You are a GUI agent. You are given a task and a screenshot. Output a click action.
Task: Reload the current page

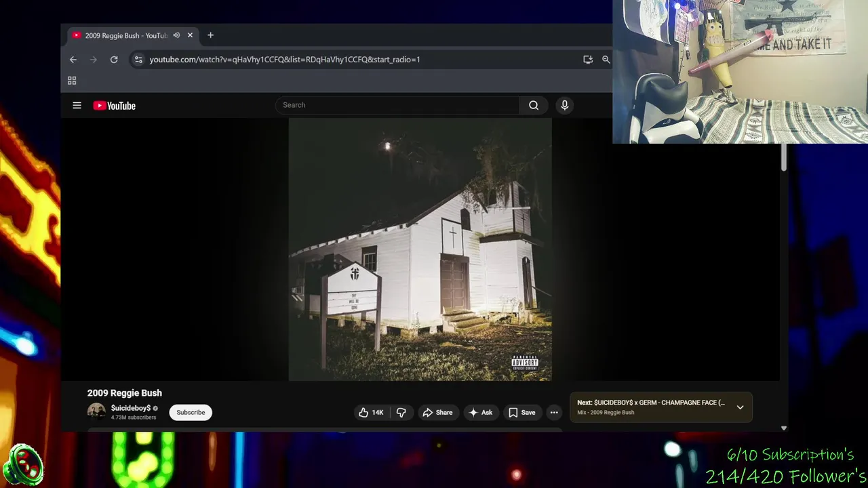(114, 60)
